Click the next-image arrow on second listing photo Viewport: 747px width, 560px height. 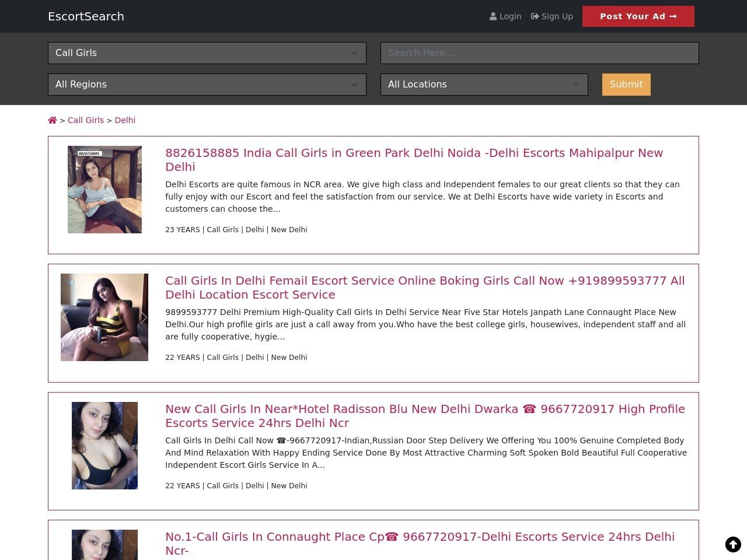tap(144, 317)
